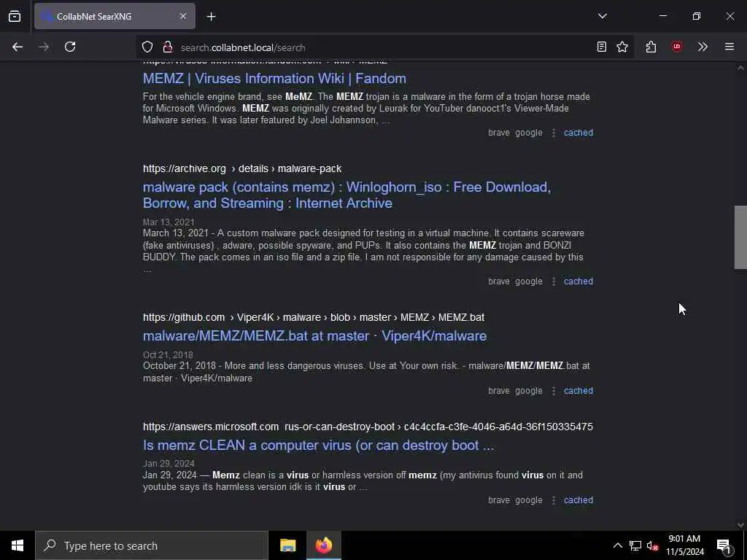The image size is (747, 560).
Task: Click https://archive.org result URL
Action: click(242, 168)
